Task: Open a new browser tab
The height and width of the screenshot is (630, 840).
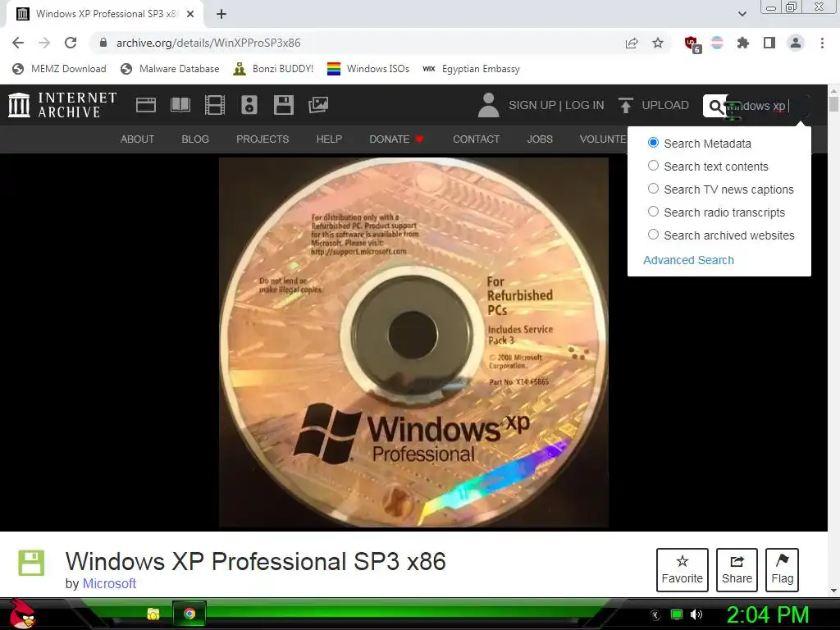Action: click(221, 14)
